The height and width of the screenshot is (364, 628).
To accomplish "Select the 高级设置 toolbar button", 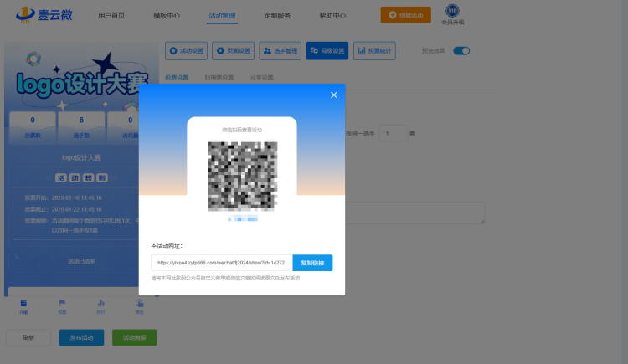I will [327, 51].
